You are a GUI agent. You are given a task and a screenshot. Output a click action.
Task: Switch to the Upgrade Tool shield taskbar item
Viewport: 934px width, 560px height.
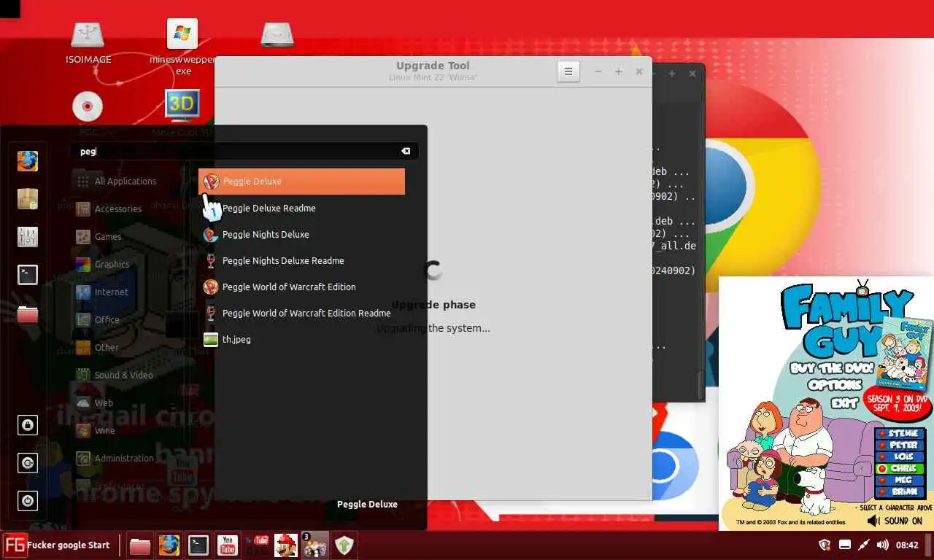click(344, 545)
